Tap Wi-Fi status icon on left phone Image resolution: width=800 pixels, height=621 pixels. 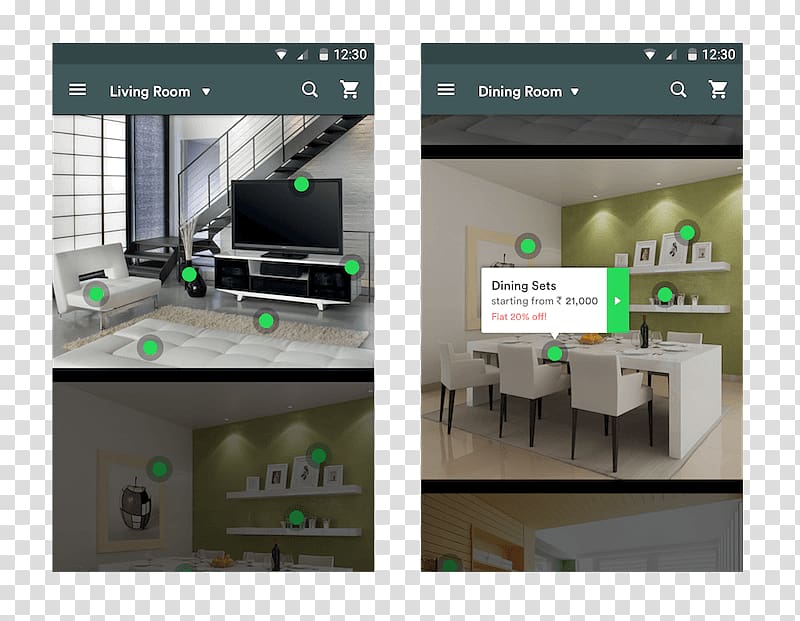[281, 55]
